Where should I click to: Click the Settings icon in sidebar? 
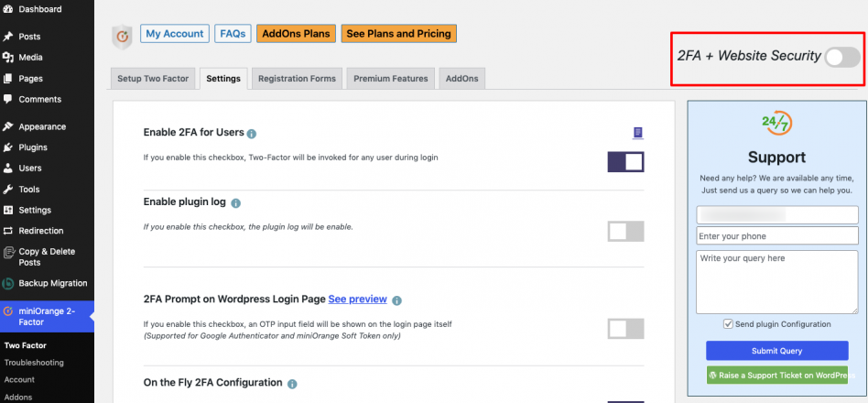(x=7, y=210)
